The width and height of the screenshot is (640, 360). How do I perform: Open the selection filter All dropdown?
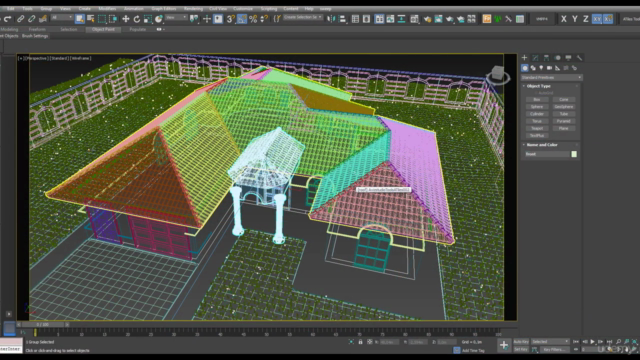(x=62, y=18)
